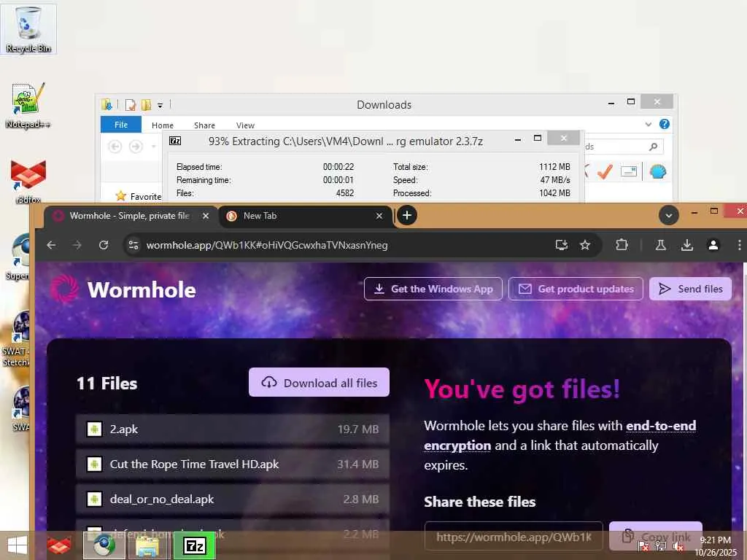The image size is (747, 560).
Task: Open the Chrome Labs flask icon
Action: pos(661,245)
